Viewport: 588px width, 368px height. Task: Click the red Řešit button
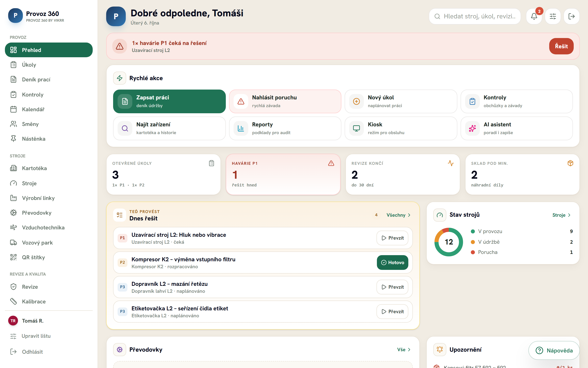[x=561, y=46]
